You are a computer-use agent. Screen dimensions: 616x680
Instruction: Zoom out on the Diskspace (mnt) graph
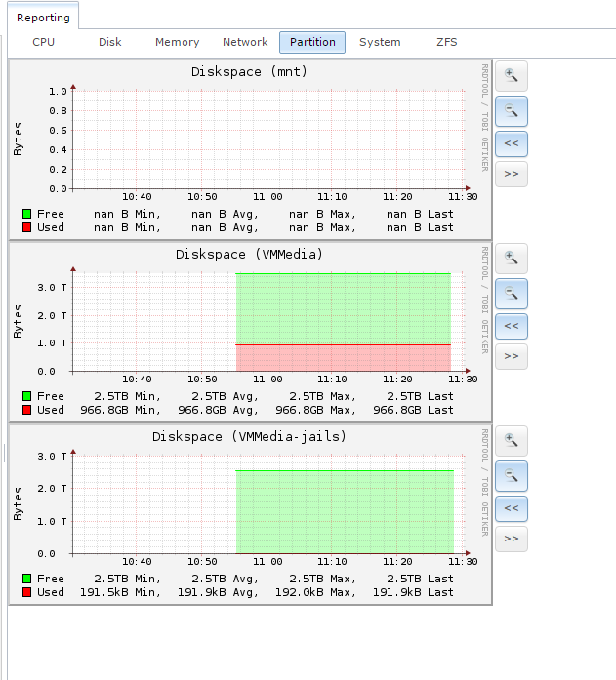[512, 111]
